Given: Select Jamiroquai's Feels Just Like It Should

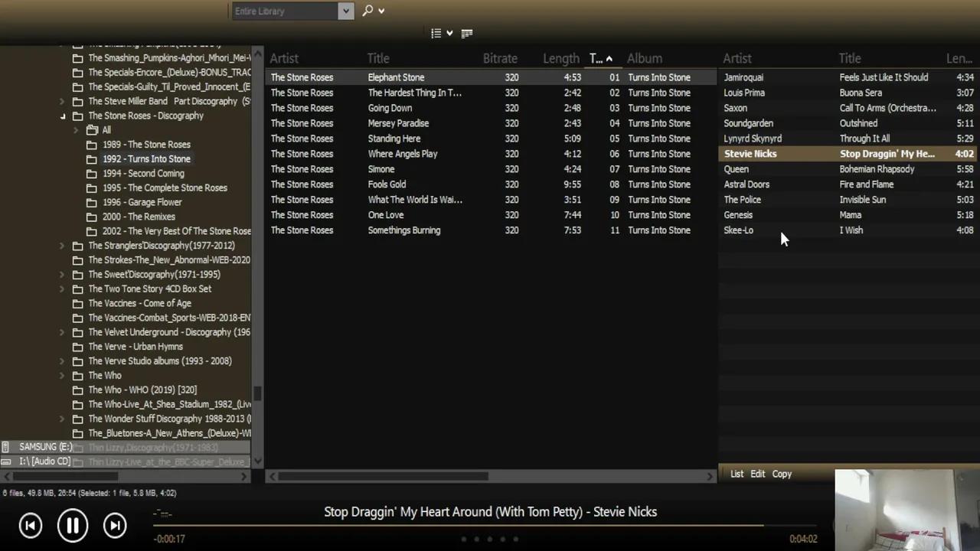Looking at the screenshot, I should click(x=848, y=77).
